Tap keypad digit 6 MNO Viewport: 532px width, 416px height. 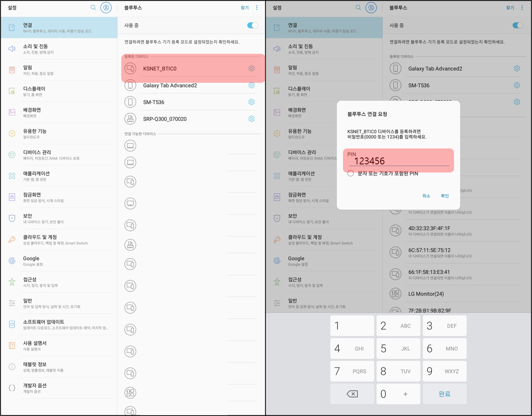(445, 349)
